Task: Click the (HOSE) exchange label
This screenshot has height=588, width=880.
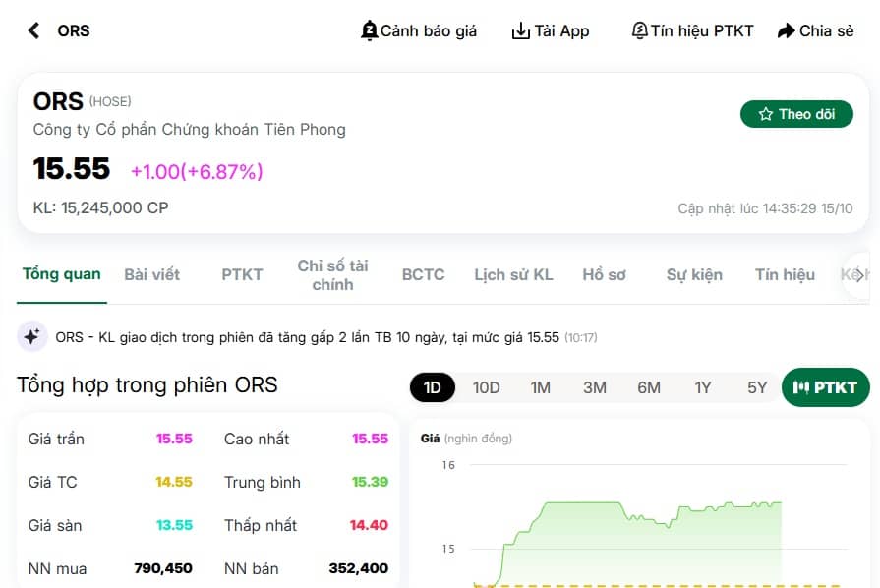Action: (x=110, y=101)
